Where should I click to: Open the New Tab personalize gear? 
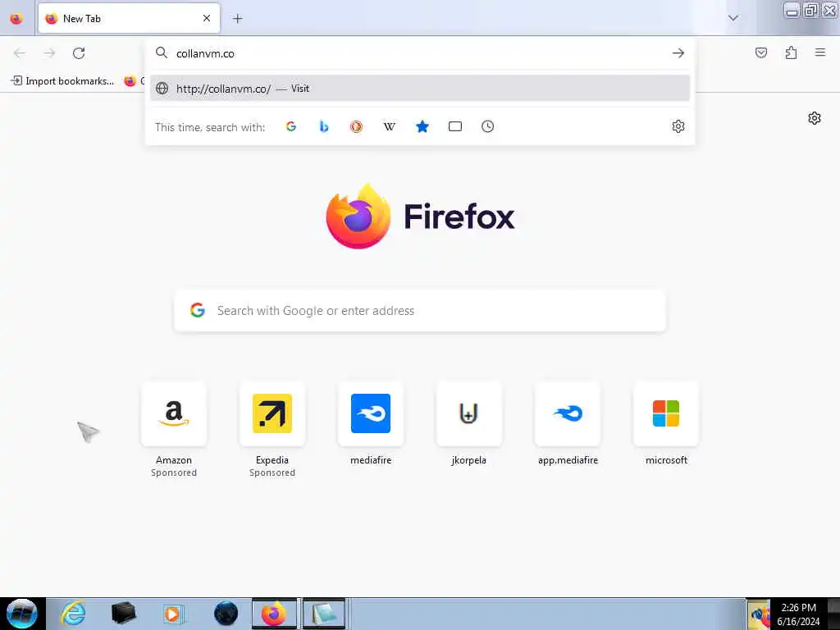(x=815, y=118)
